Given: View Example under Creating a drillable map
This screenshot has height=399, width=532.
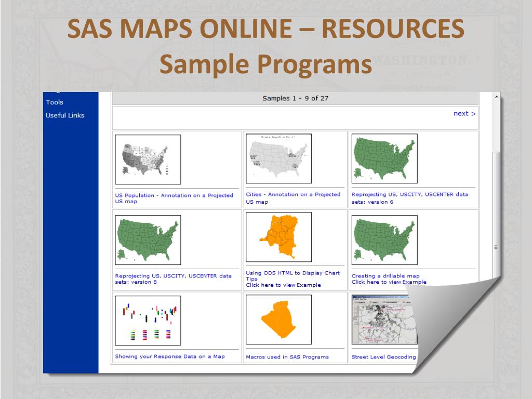Looking at the screenshot, I should pyautogui.click(x=389, y=282).
